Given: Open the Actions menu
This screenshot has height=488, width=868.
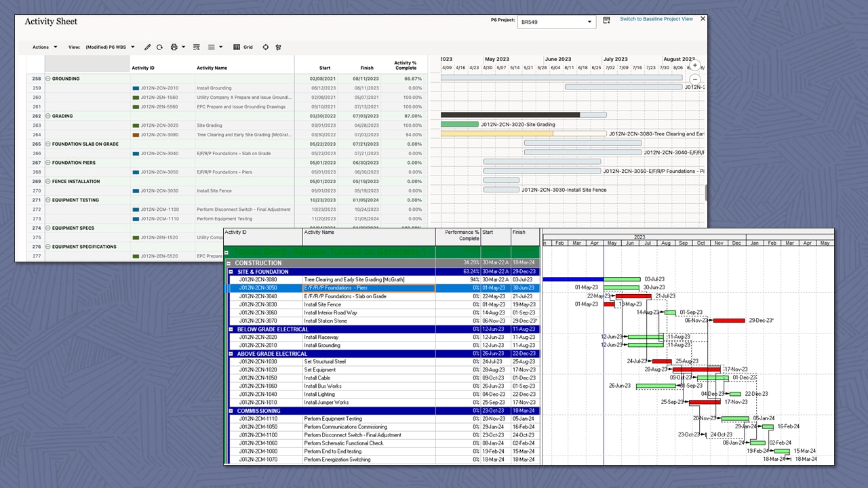Looking at the screenshot, I should [42, 47].
